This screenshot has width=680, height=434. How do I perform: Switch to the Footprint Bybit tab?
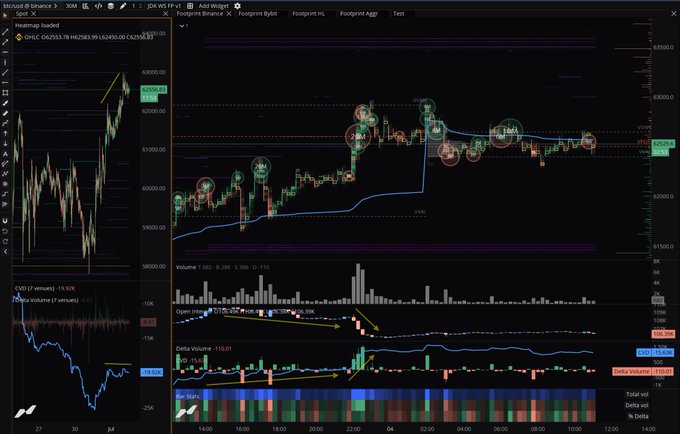[x=258, y=14]
